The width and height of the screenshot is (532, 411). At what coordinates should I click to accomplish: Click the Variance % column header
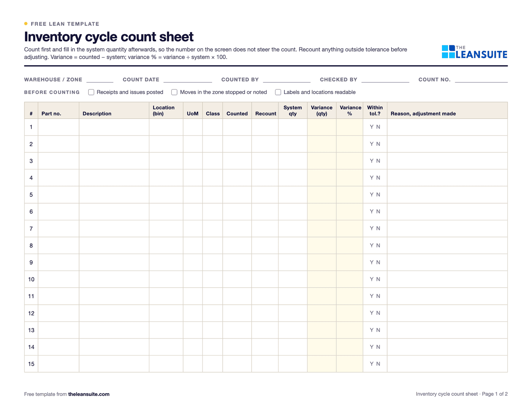[x=350, y=111]
